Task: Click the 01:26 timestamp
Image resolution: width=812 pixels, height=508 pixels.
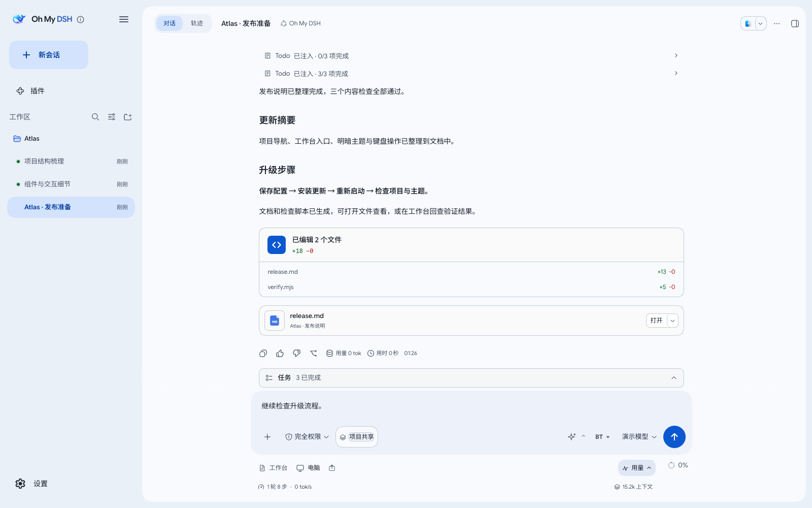Action: pos(411,353)
